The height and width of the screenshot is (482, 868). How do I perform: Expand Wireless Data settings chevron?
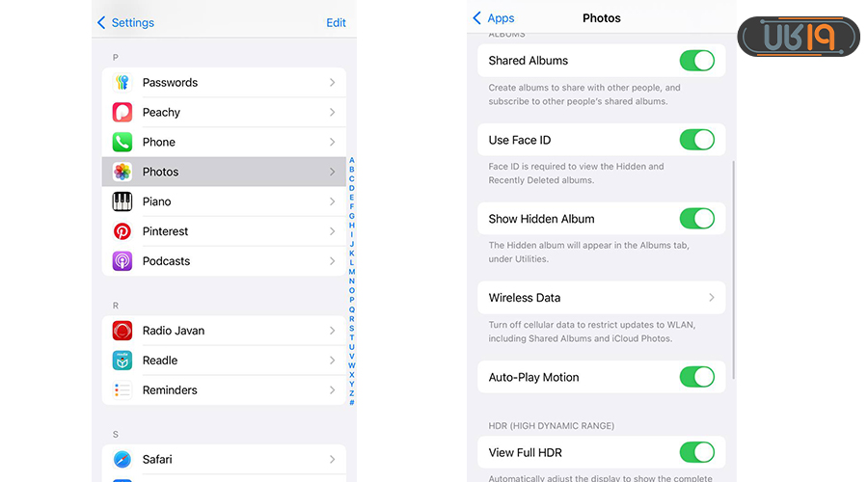pos(712,298)
